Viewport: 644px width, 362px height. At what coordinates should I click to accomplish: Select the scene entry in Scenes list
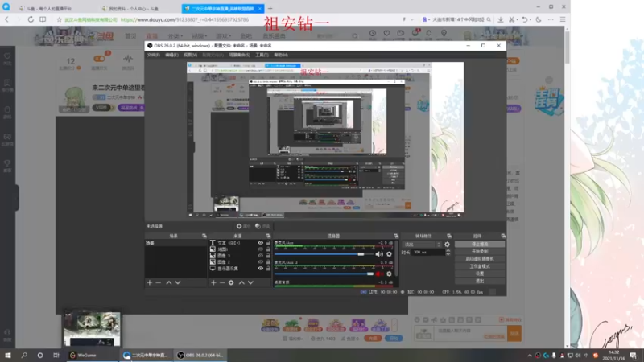pos(175,243)
